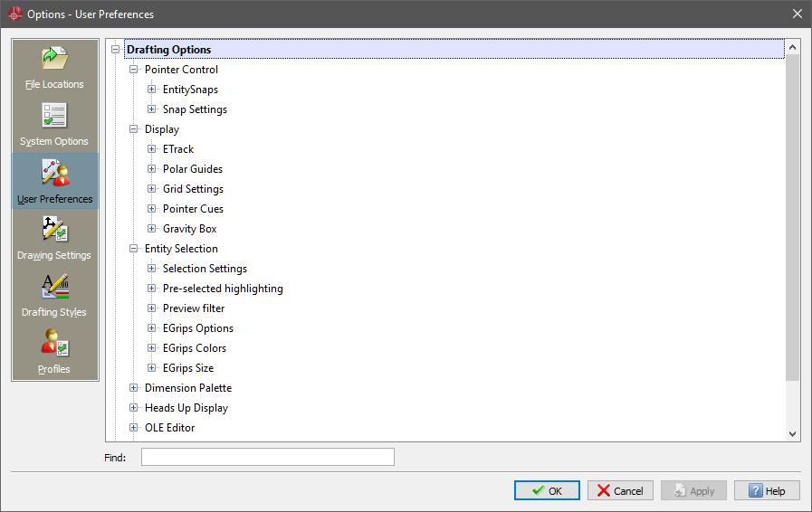Select the ETrack label

click(178, 149)
